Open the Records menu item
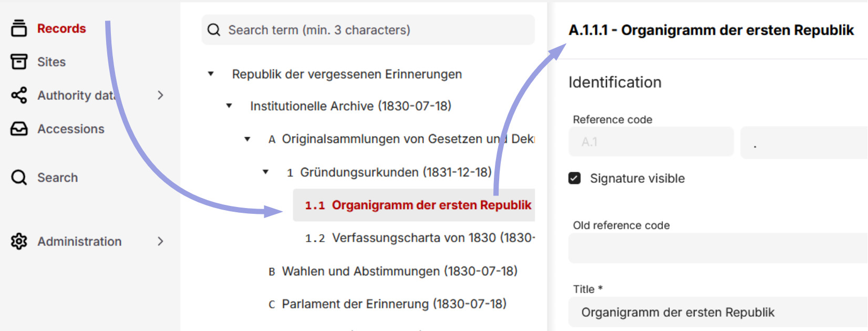 [x=61, y=28]
